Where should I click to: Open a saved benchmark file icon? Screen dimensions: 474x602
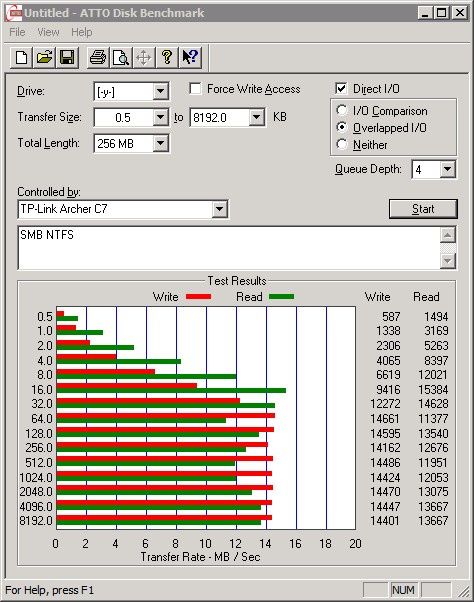click(44, 58)
